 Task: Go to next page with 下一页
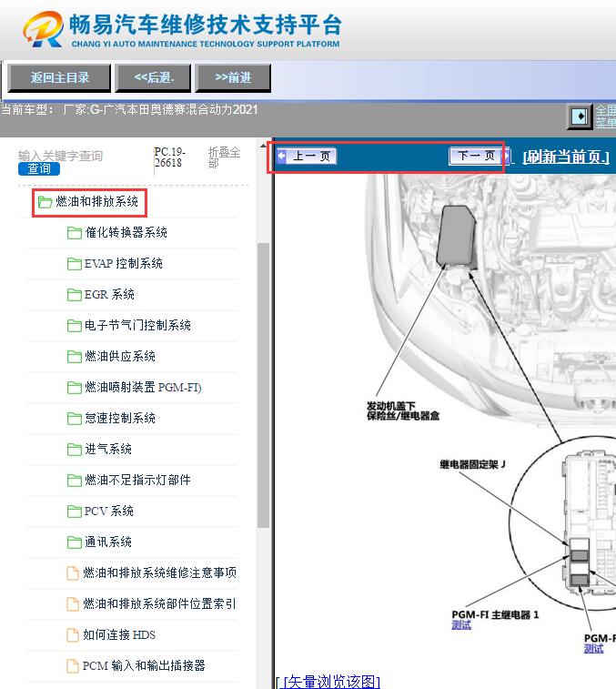(479, 156)
